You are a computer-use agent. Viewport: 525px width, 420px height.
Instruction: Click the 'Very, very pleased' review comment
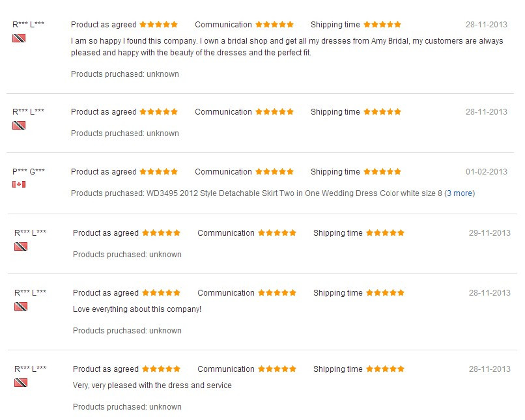[152, 385]
